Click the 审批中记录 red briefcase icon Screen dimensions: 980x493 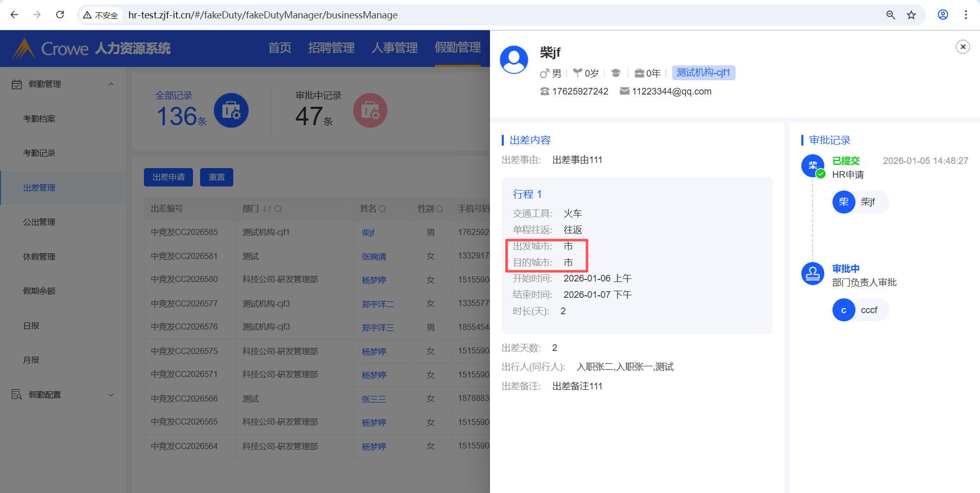[370, 110]
